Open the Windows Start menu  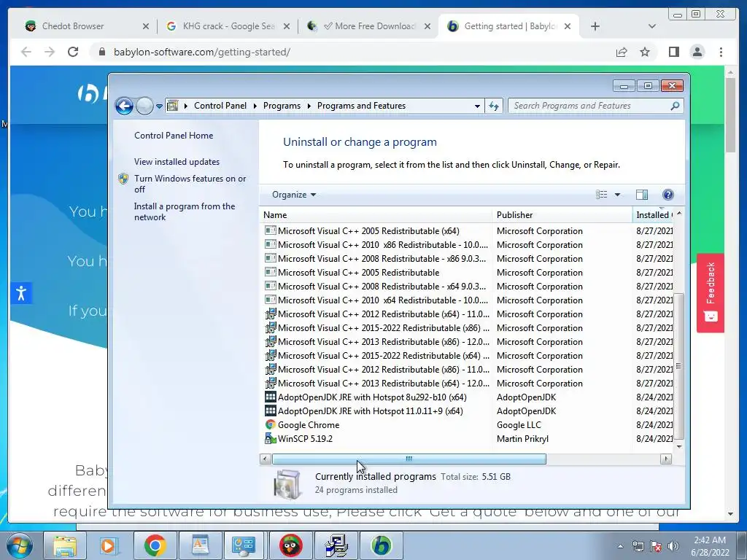(x=20, y=545)
